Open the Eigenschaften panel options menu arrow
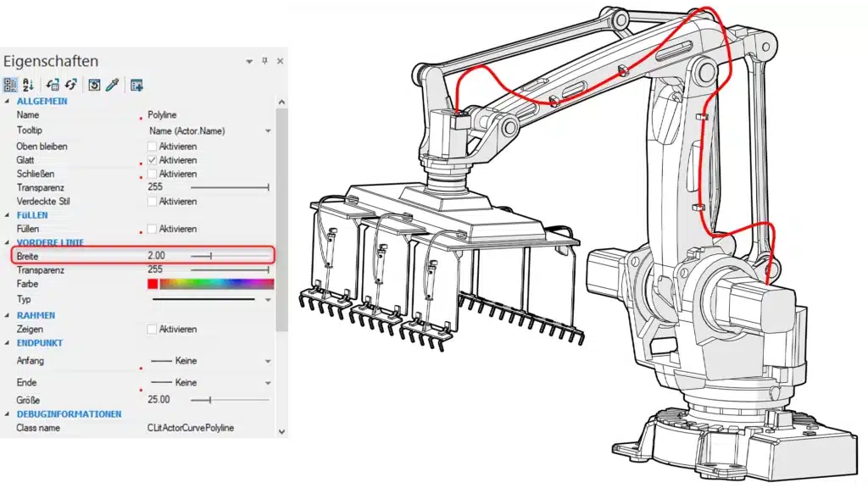The height and width of the screenshot is (488, 868). [249, 61]
